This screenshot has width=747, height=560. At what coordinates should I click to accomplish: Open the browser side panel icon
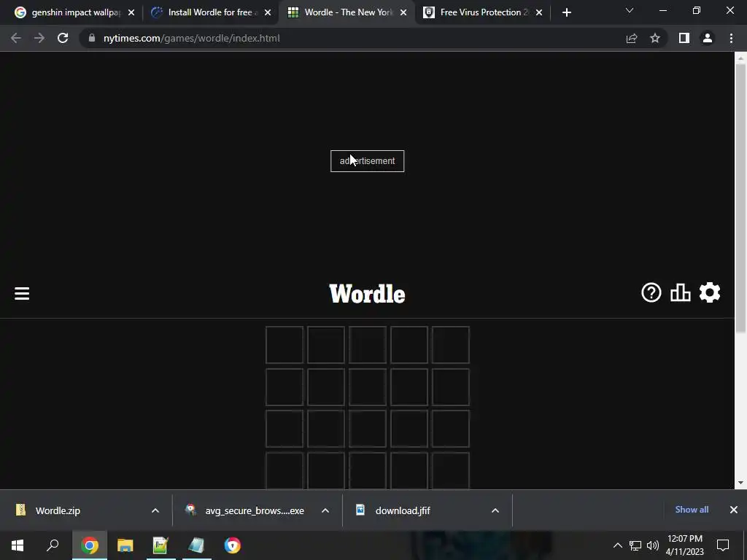(684, 38)
